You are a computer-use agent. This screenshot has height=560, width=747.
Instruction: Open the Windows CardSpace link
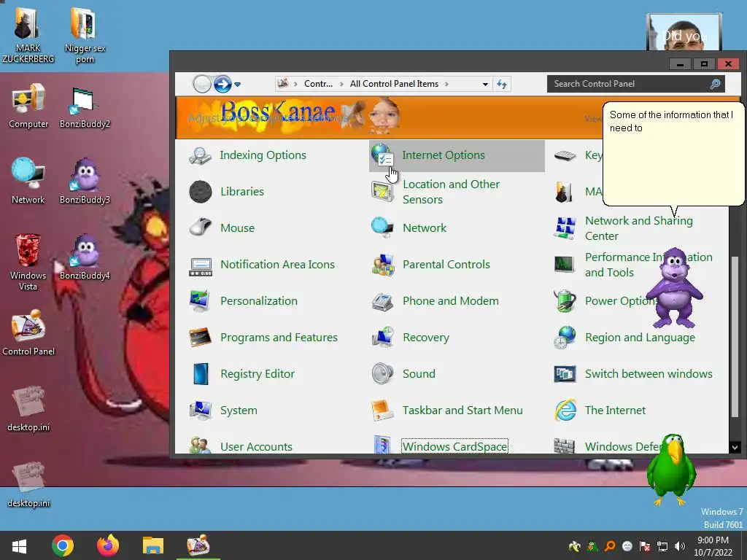(x=454, y=447)
